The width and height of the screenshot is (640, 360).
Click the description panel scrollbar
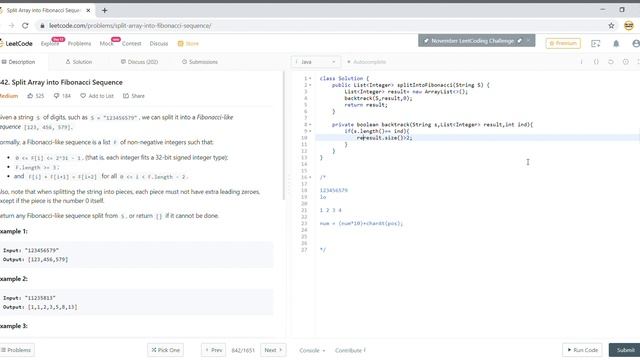point(284,136)
